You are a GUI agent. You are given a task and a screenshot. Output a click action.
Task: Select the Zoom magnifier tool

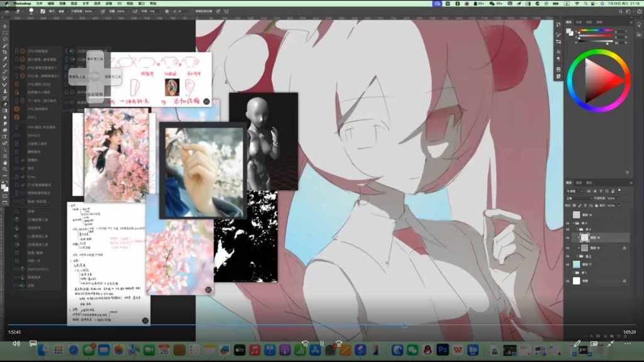[x=5, y=169]
